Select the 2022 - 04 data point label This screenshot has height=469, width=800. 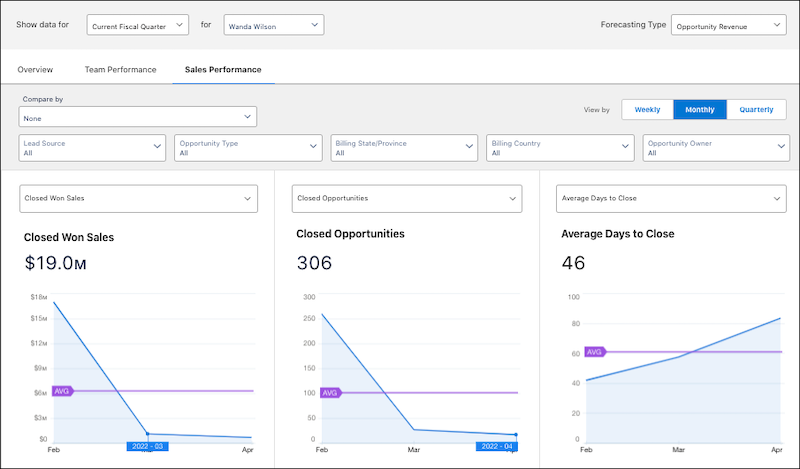pos(497,447)
